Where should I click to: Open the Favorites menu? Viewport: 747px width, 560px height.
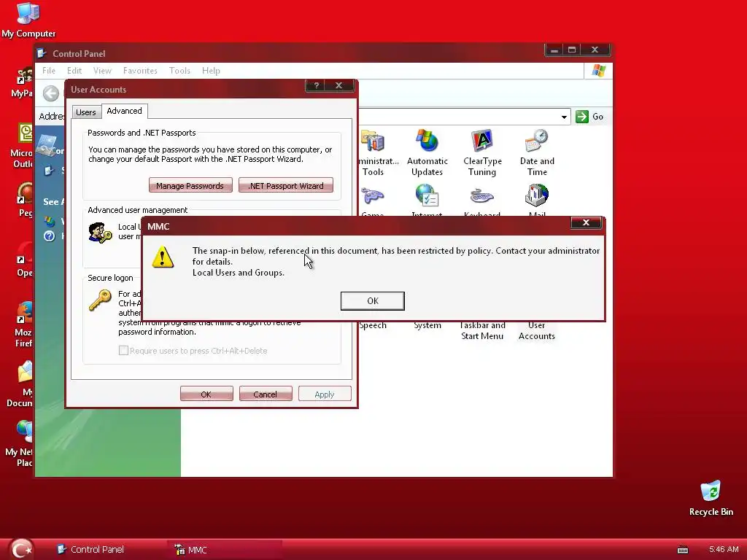click(140, 71)
